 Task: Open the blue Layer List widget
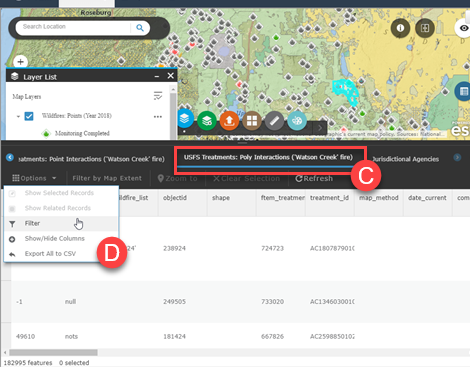(184, 119)
